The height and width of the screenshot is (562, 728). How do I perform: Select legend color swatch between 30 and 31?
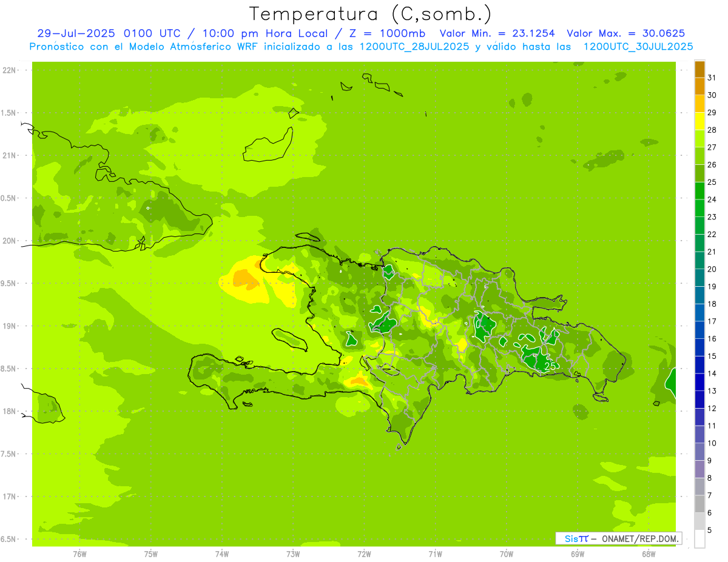pos(700,86)
